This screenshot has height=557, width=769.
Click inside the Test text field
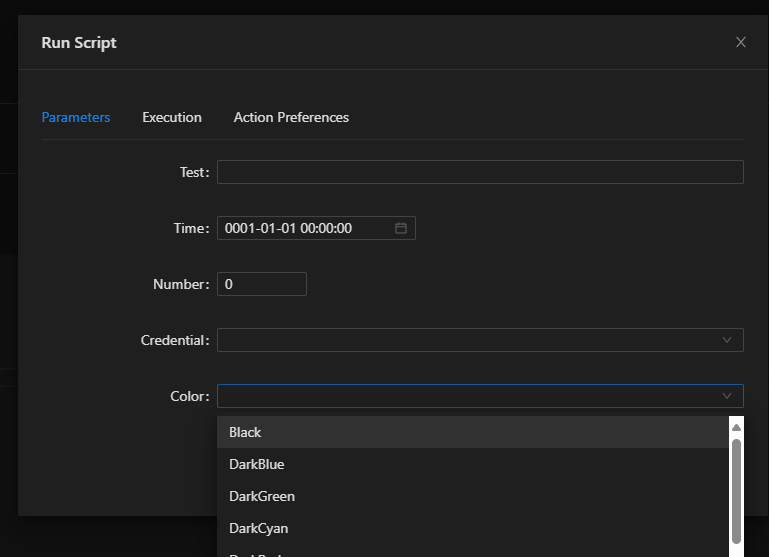(x=480, y=172)
